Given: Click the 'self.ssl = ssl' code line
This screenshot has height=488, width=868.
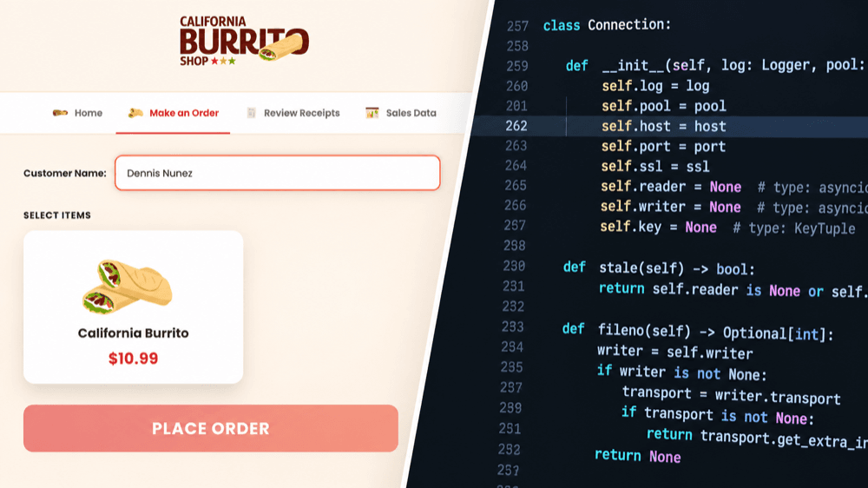Looking at the screenshot, I should [654, 166].
